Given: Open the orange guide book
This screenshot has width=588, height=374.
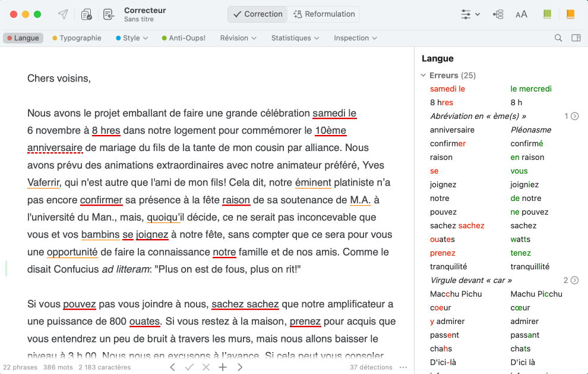Looking at the screenshot, I should point(570,14).
